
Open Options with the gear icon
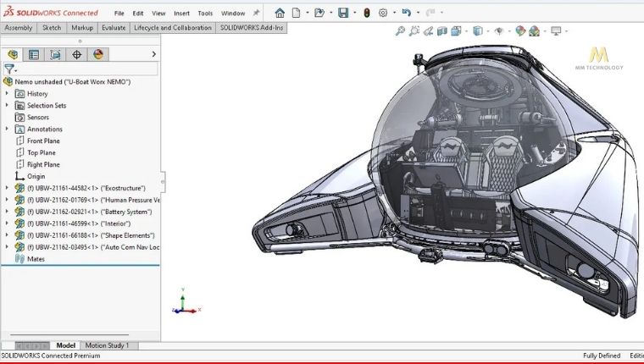pyautogui.click(x=383, y=14)
